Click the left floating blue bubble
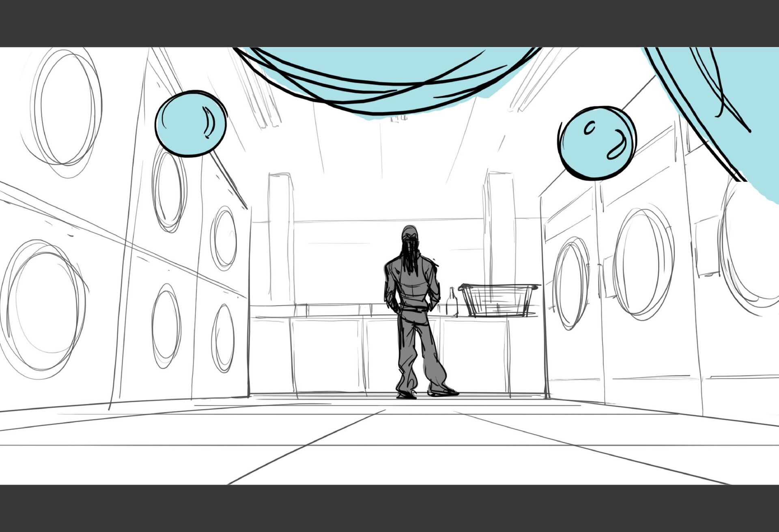 coord(190,124)
